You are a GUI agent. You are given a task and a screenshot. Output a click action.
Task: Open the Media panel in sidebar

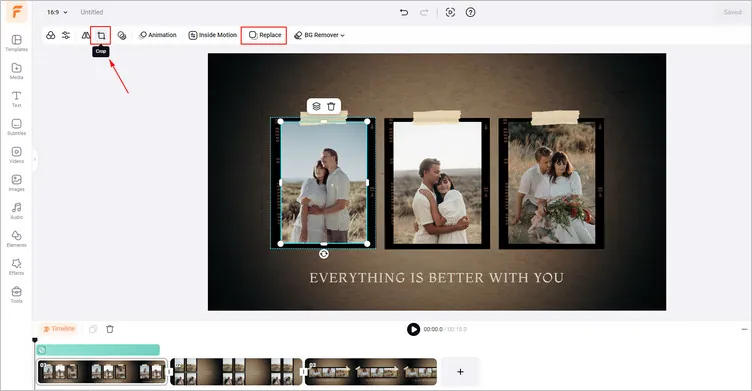click(16, 71)
